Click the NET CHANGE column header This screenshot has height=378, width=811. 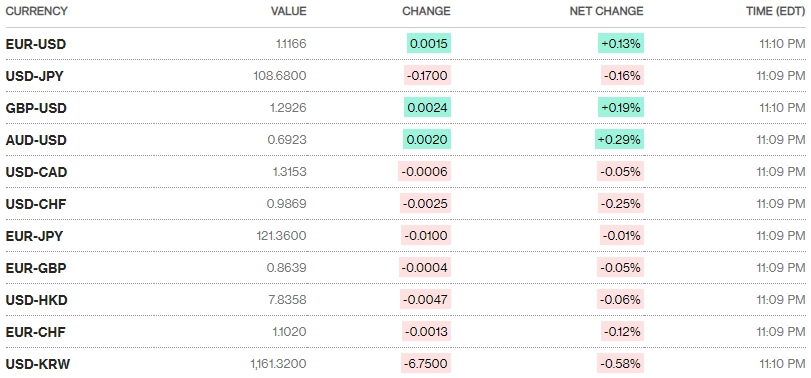pyautogui.click(x=606, y=11)
